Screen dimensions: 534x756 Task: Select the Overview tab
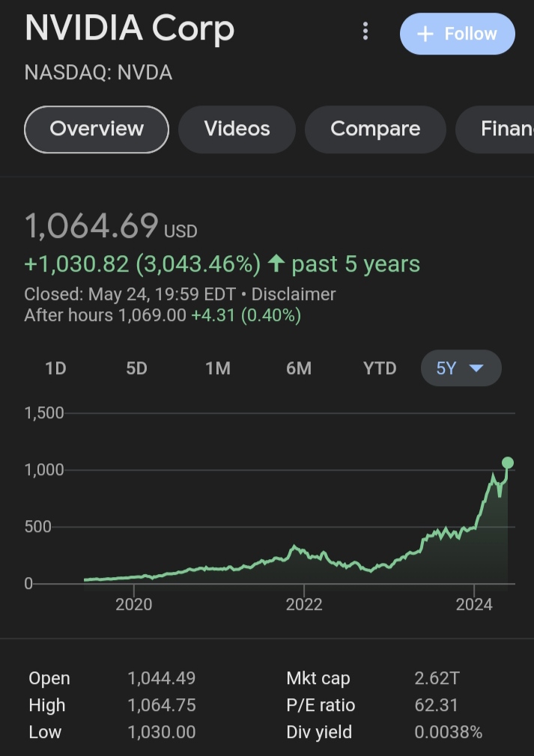click(97, 129)
